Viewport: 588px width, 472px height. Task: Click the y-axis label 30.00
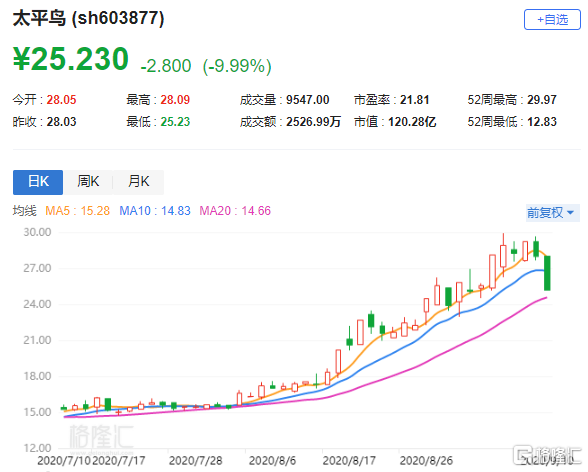click(x=37, y=232)
